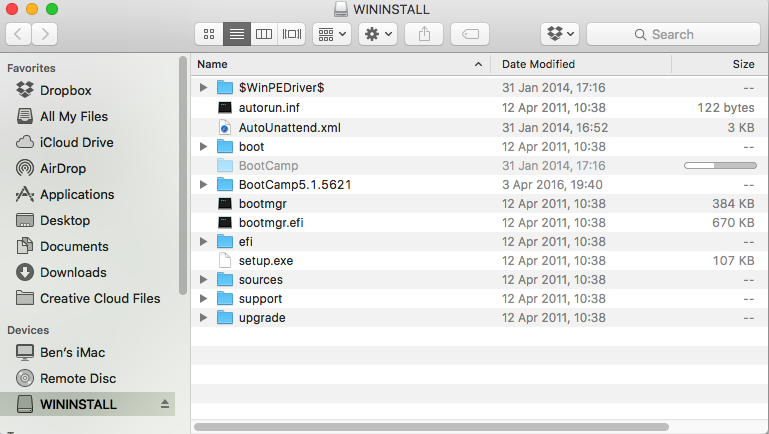Screen dimensions: 769x434
Task: Switch to Cover Flow view
Action: click(x=292, y=34)
